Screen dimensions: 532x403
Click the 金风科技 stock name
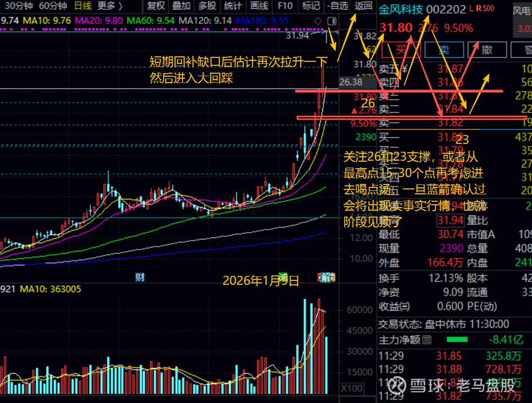click(x=400, y=9)
